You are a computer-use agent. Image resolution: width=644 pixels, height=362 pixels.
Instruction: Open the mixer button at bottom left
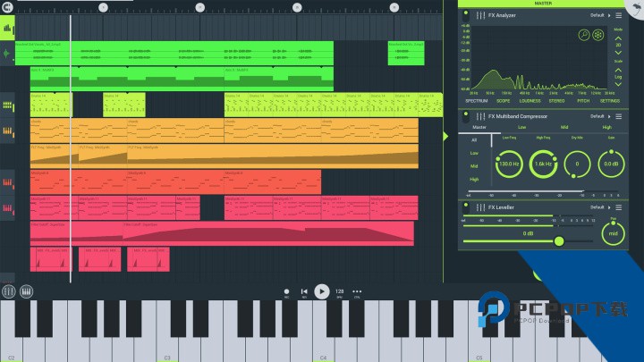click(x=9, y=291)
